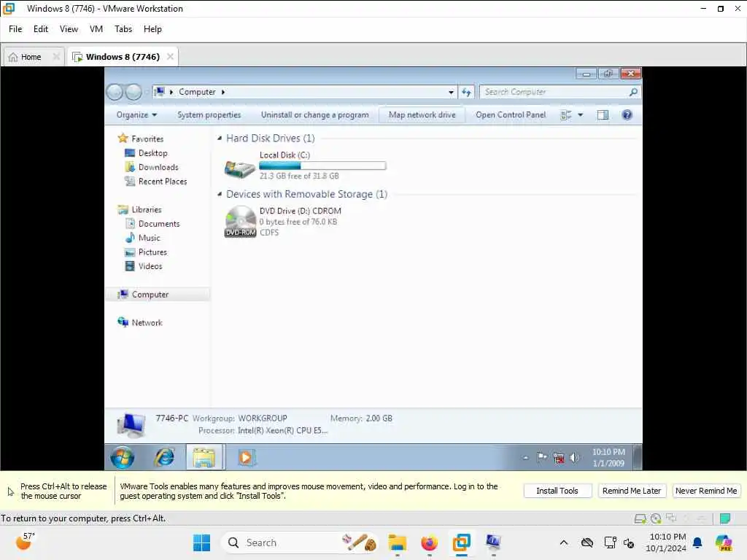Open the VM menu
The height and width of the screenshot is (560, 747).
[96, 29]
